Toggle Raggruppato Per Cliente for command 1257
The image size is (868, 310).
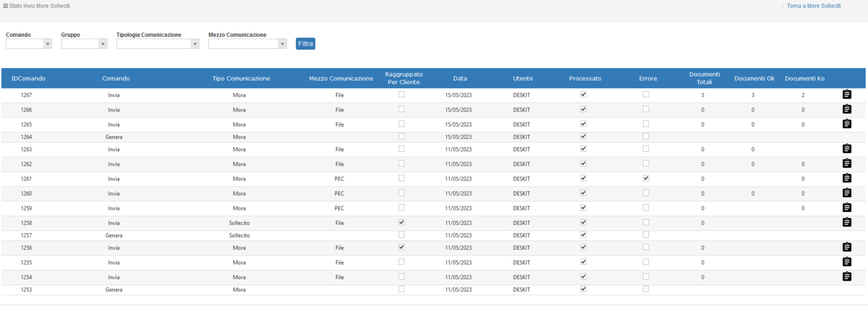tap(402, 234)
